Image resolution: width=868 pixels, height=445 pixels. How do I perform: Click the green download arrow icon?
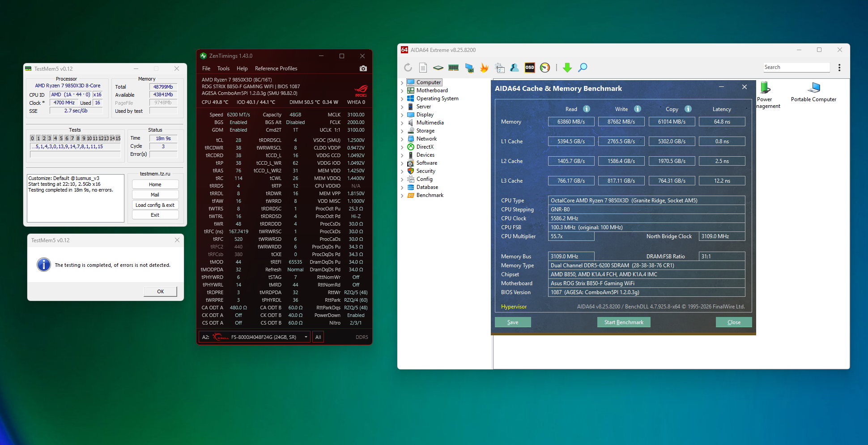point(567,68)
